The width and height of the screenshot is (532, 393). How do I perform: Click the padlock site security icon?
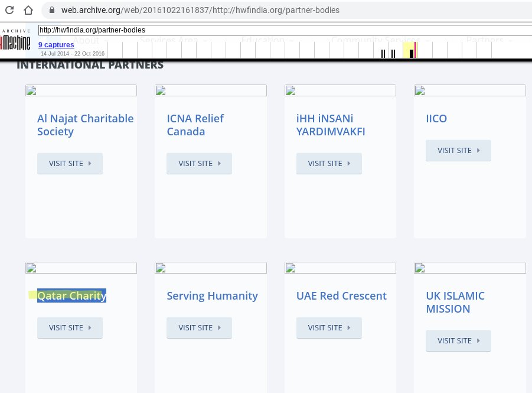click(x=51, y=10)
